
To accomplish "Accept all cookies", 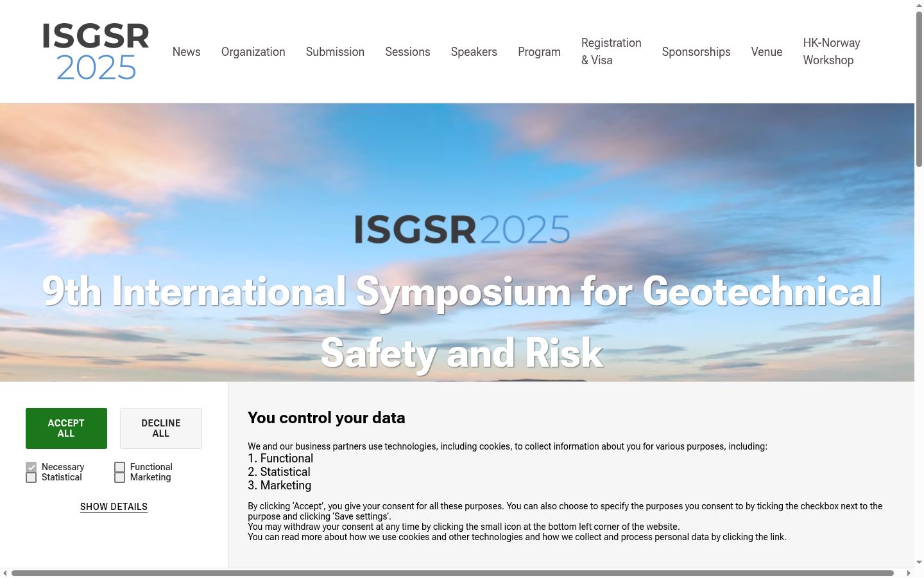I will (66, 428).
